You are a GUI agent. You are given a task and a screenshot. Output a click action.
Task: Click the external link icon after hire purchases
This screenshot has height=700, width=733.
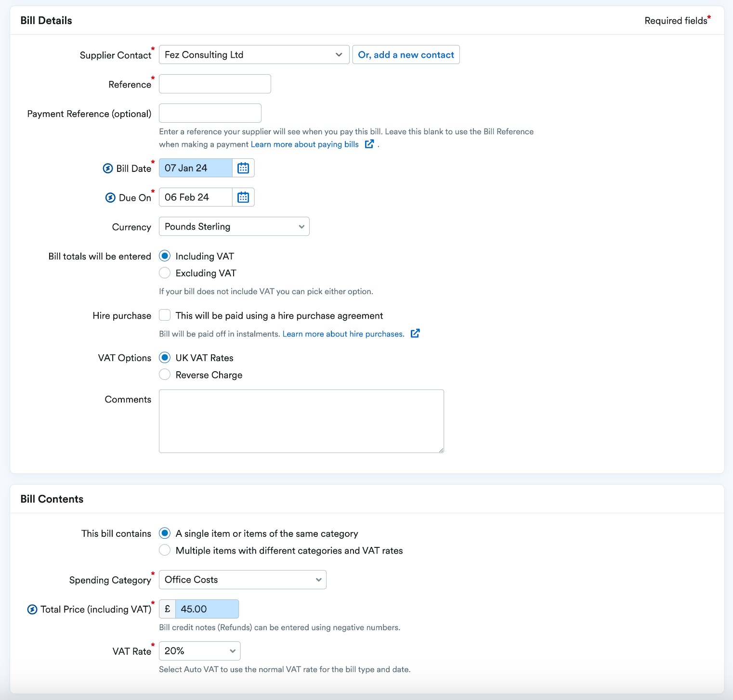click(415, 333)
